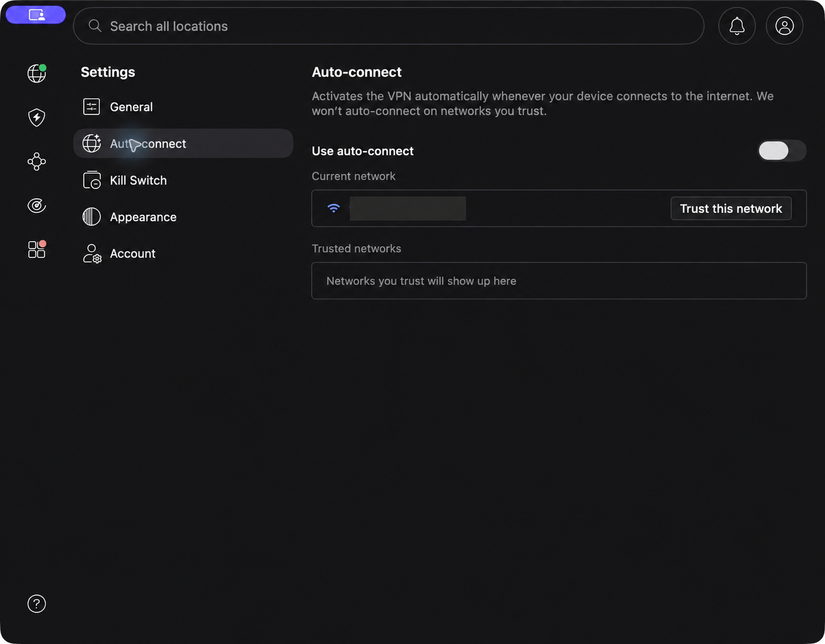Open Appearance settings

pos(183,217)
